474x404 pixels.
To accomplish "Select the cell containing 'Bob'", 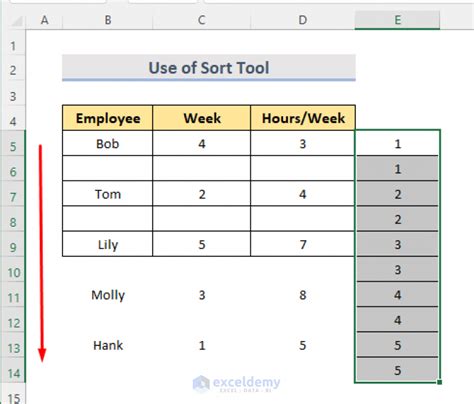I will pos(108,143).
